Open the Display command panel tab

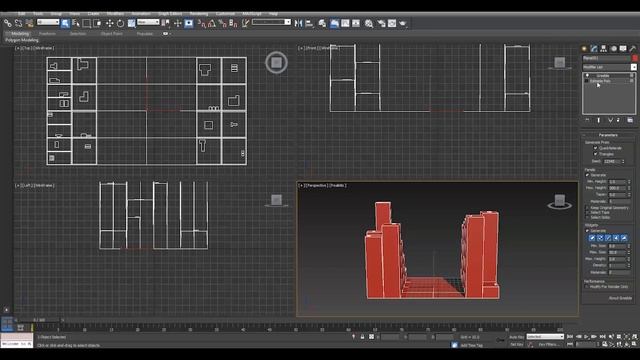pyautogui.click(x=623, y=49)
